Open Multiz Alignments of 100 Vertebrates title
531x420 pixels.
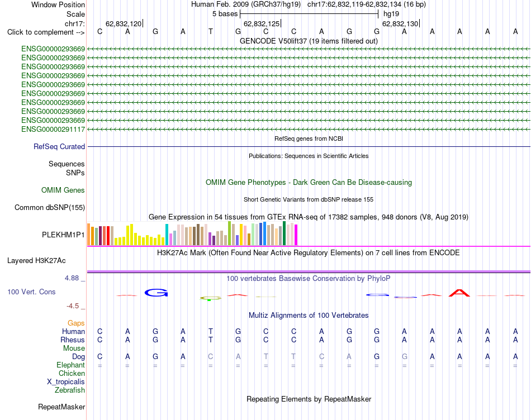coord(309,316)
